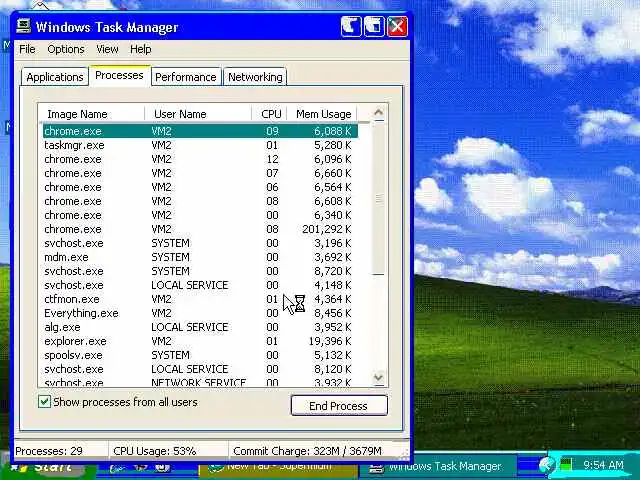Select chrome.exe row using 201,292 K
The image size is (640, 480).
point(200,229)
